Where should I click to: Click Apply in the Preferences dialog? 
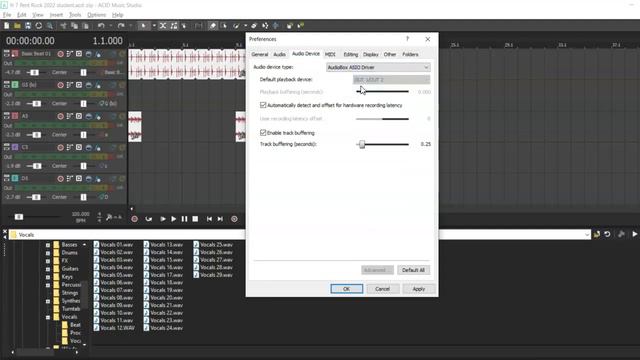[x=418, y=289]
